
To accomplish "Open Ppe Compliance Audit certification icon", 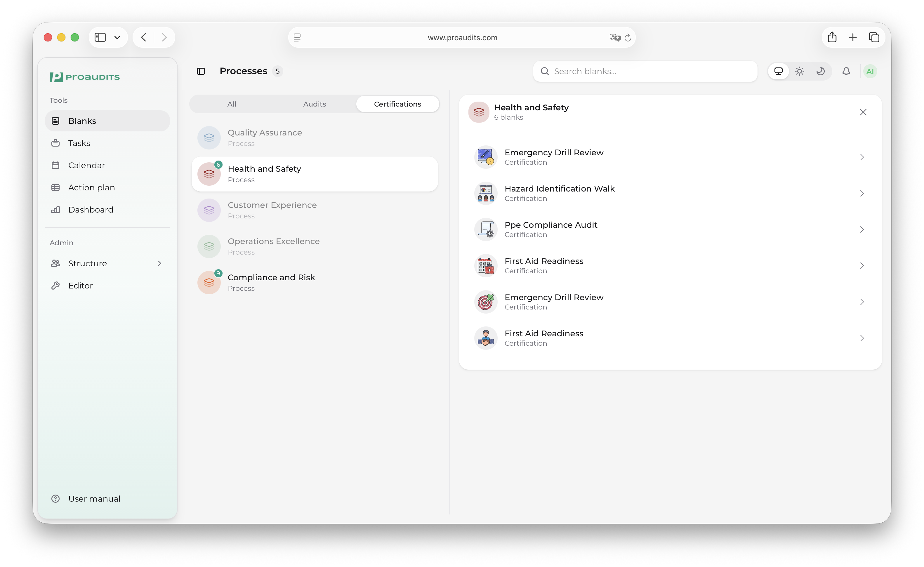I will 486,229.
